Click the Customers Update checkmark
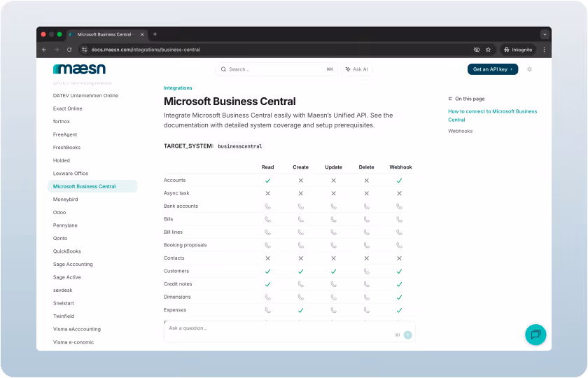 coord(333,271)
